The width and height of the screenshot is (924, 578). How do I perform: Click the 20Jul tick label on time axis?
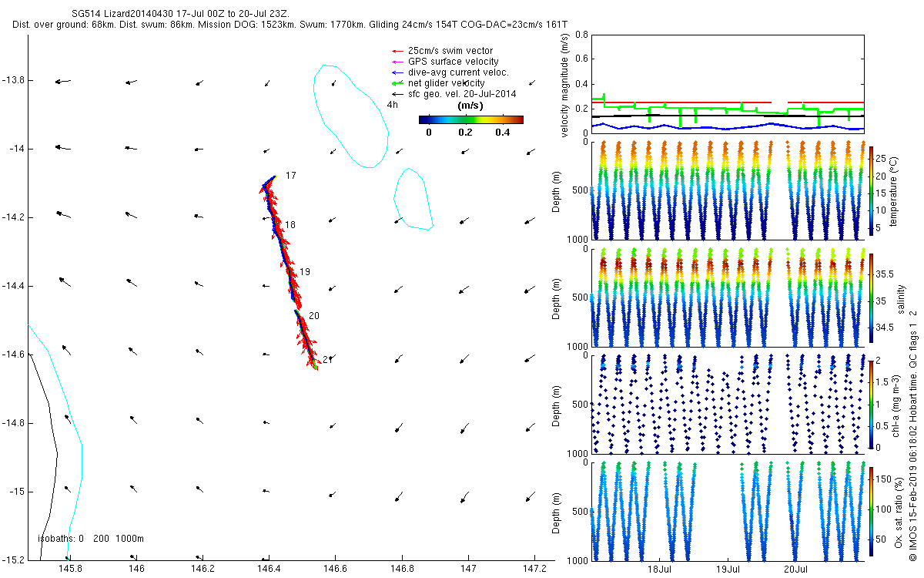[x=795, y=570]
